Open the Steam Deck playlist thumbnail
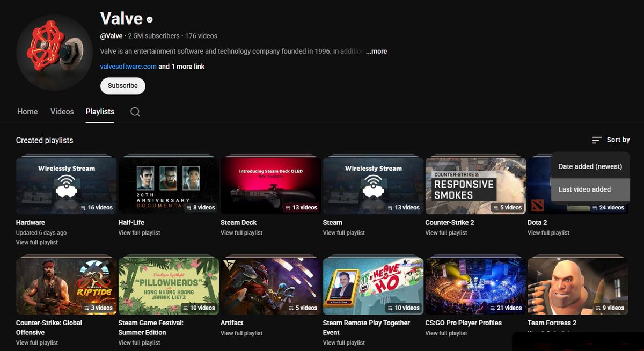Viewport: 644px width, 351px height. pyautogui.click(x=271, y=186)
